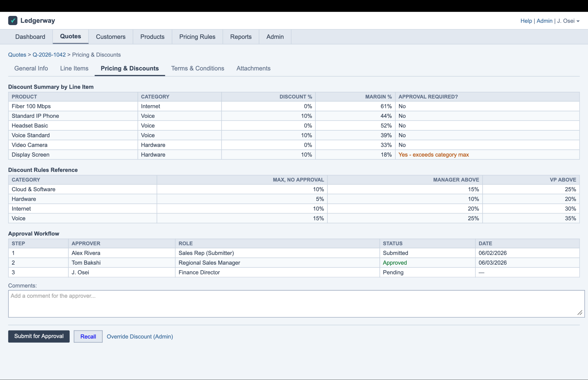The height and width of the screenshot is (380, 588).
Task: Open the Admin navigation tab
Action: (275, 37)
